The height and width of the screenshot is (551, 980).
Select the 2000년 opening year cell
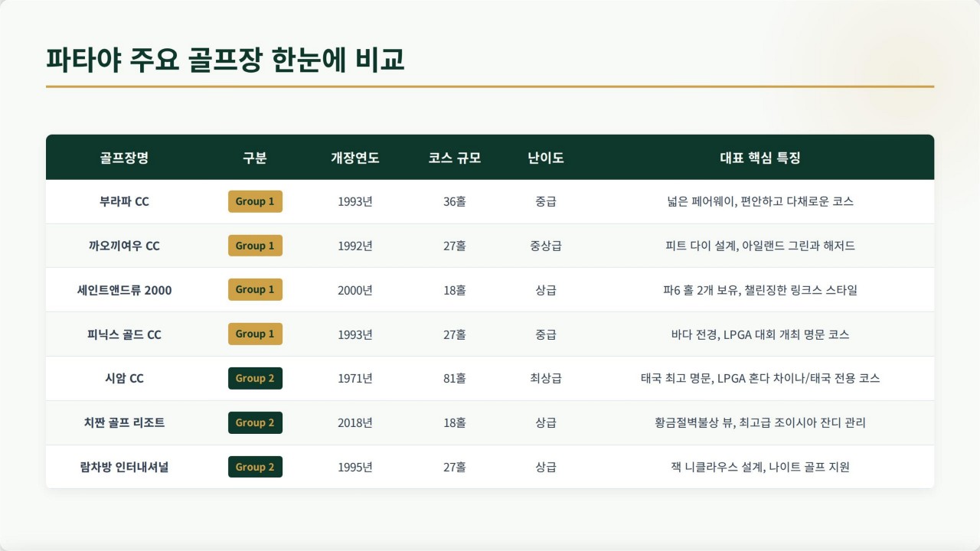click(355, 290)
